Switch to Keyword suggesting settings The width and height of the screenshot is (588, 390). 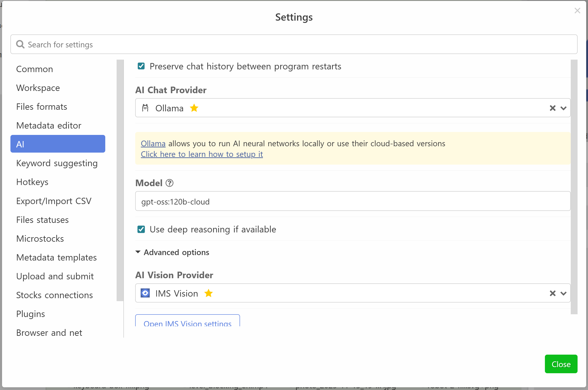(x=57, y=163)
